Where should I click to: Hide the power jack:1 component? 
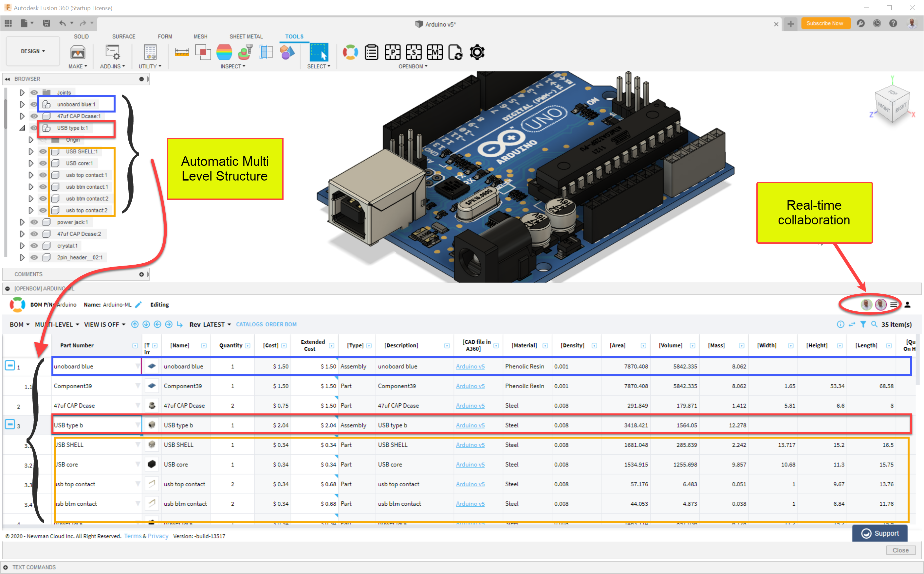(x=34, y=222)
